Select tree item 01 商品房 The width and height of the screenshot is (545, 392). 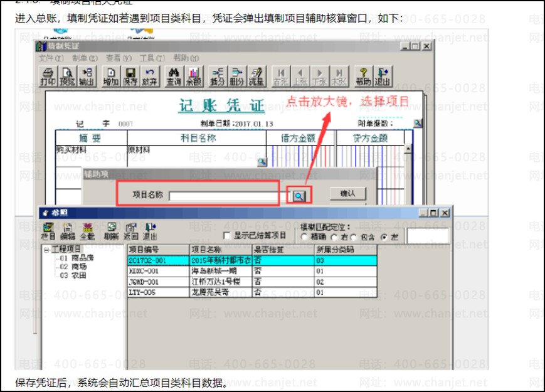[x=77, y=258]
